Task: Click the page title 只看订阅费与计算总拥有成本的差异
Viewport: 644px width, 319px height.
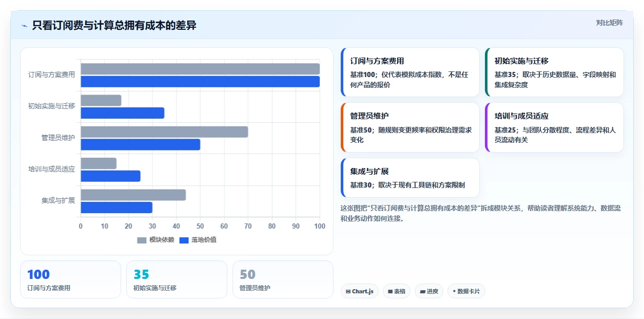Action: pyautogui.click(x=114, y=26)
